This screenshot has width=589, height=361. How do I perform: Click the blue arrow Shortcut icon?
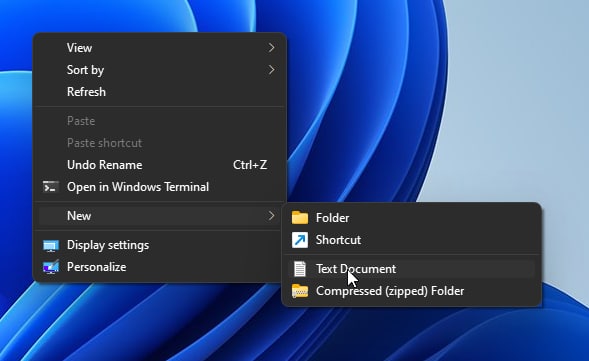click(300, 240)
